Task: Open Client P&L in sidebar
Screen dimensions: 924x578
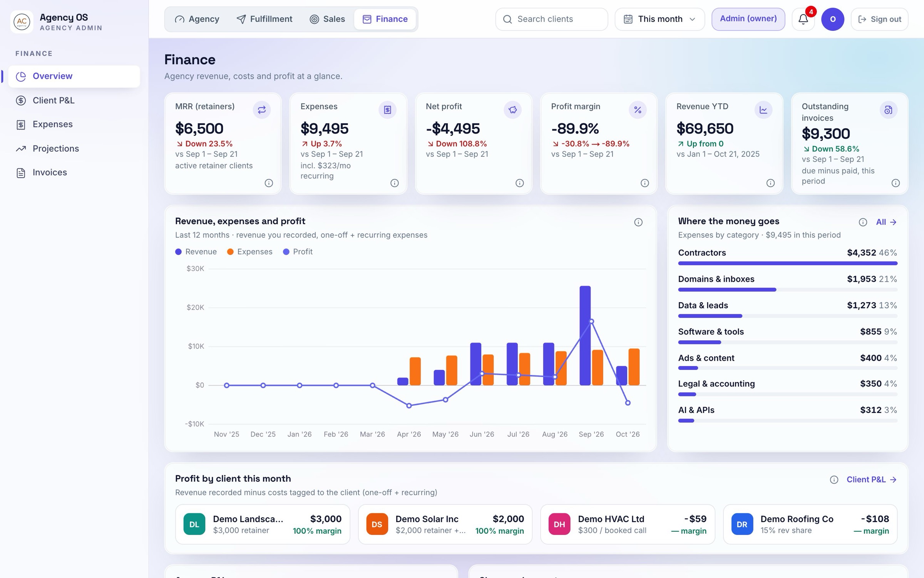Action: click(x=74, y=100)
